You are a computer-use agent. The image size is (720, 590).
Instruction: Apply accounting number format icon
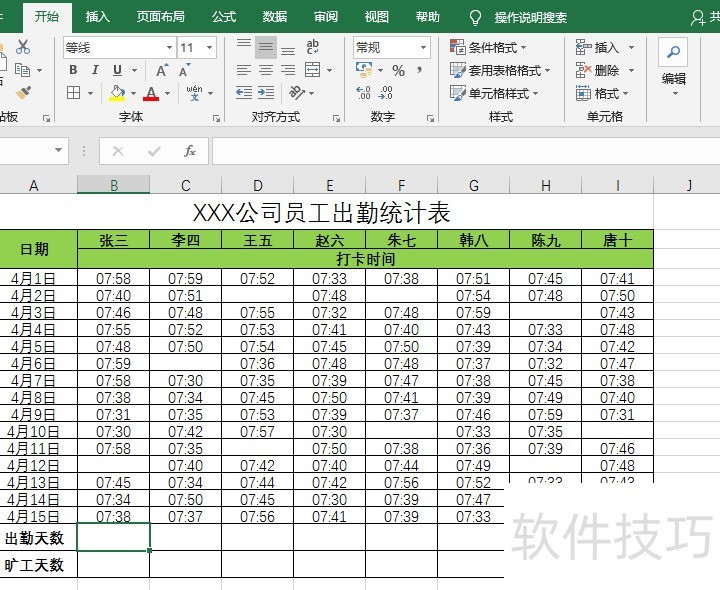364,70
